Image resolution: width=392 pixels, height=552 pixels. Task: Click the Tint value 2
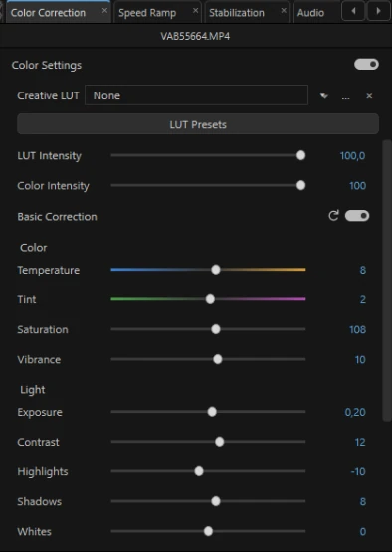(363, 300)
